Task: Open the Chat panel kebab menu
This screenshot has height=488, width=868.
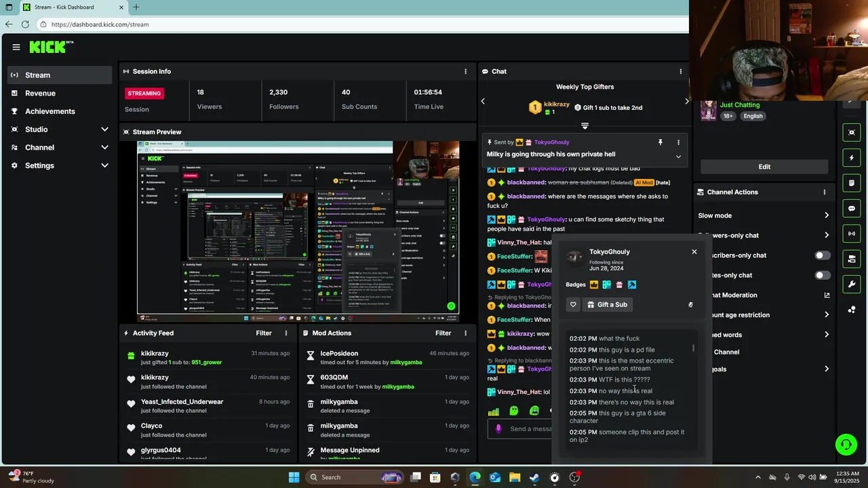Action: pyautogui.click(x=680, y=71)
